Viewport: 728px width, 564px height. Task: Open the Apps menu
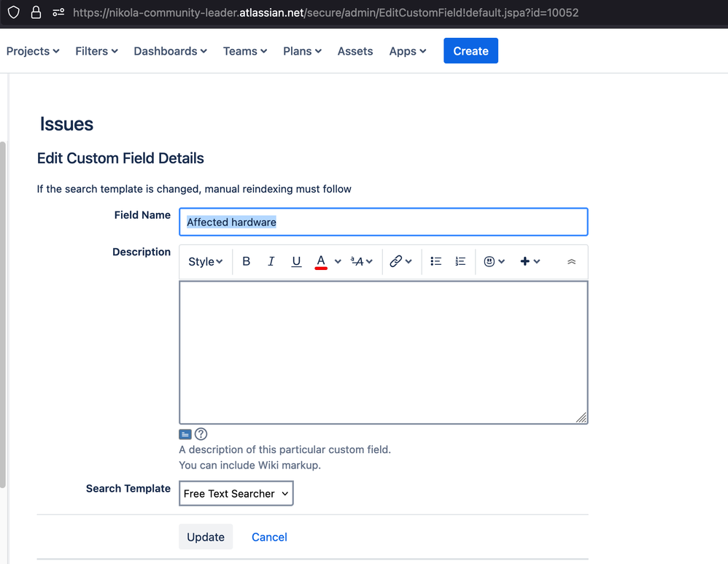tap(408, 51)
